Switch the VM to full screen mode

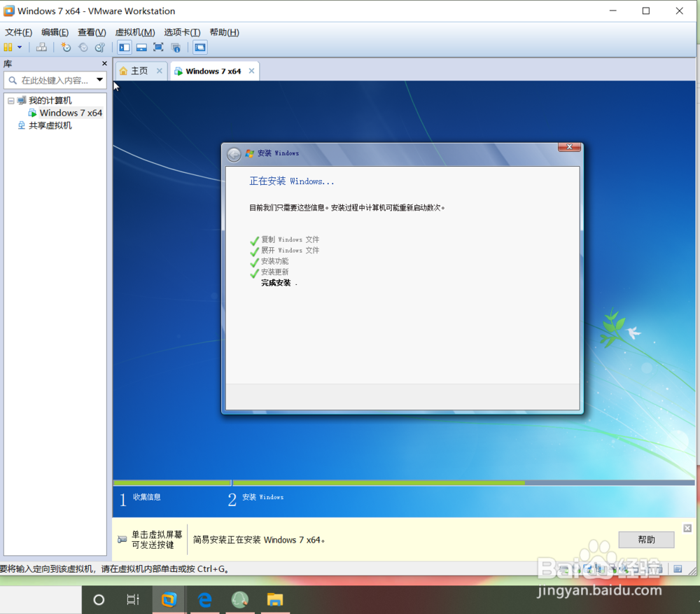pyautogui.click(x=158, y=47)
